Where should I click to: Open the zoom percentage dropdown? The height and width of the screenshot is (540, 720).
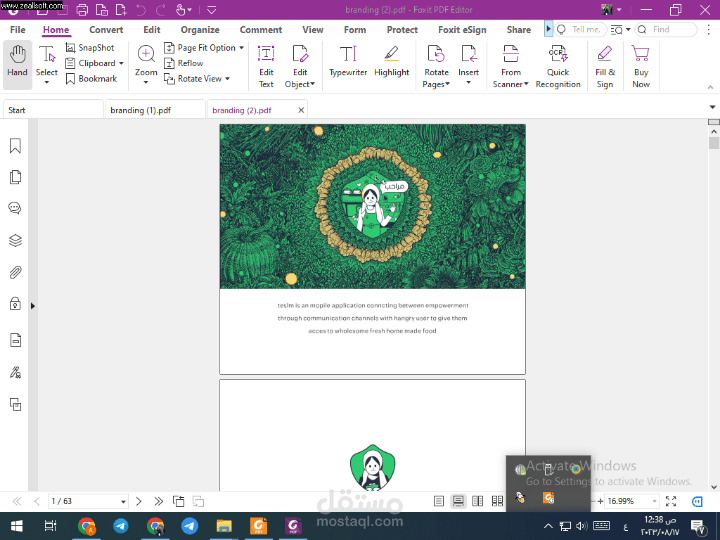click(x=654, y=501)
